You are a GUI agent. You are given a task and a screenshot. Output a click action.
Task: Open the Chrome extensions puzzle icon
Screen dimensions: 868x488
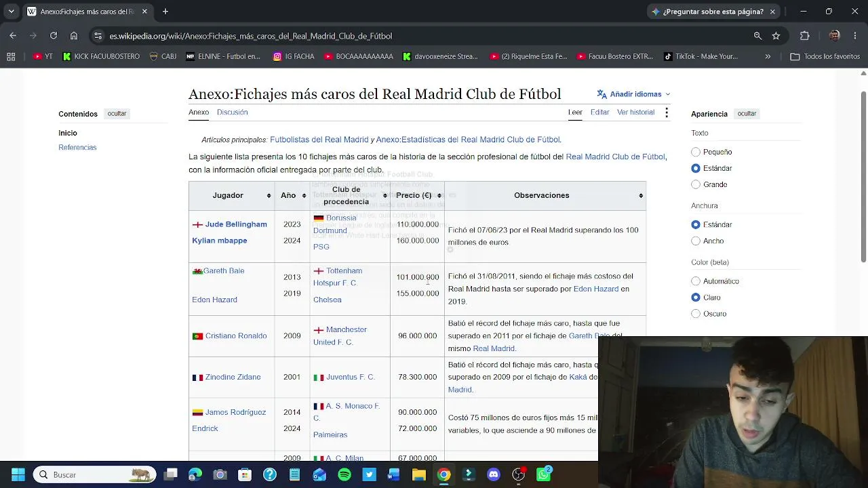[805, 36]
